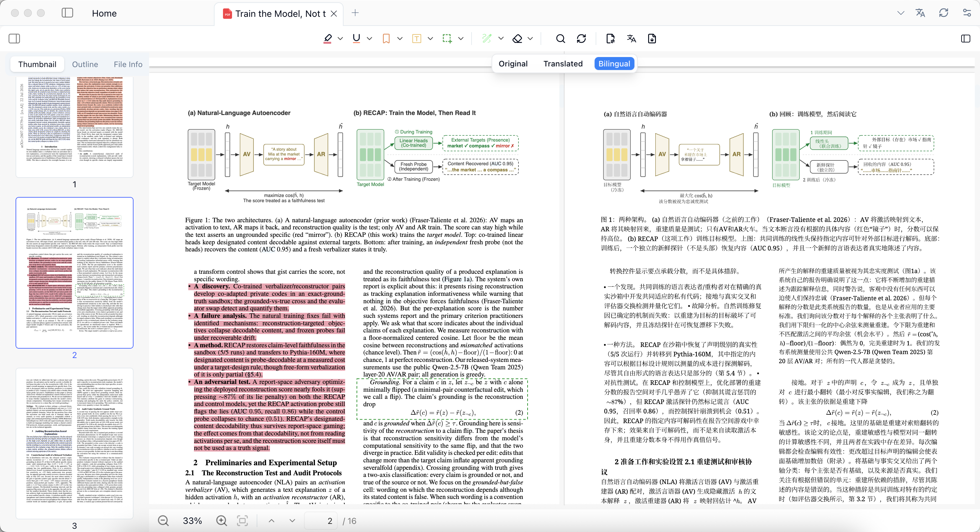Switch to Original view mode
This screenshot has width=980, height=532.
513,64
